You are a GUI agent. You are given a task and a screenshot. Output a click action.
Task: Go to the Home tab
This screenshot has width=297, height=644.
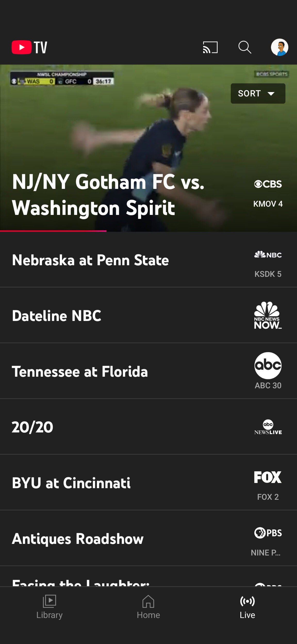pyautogui.click(x=148, y=607)
